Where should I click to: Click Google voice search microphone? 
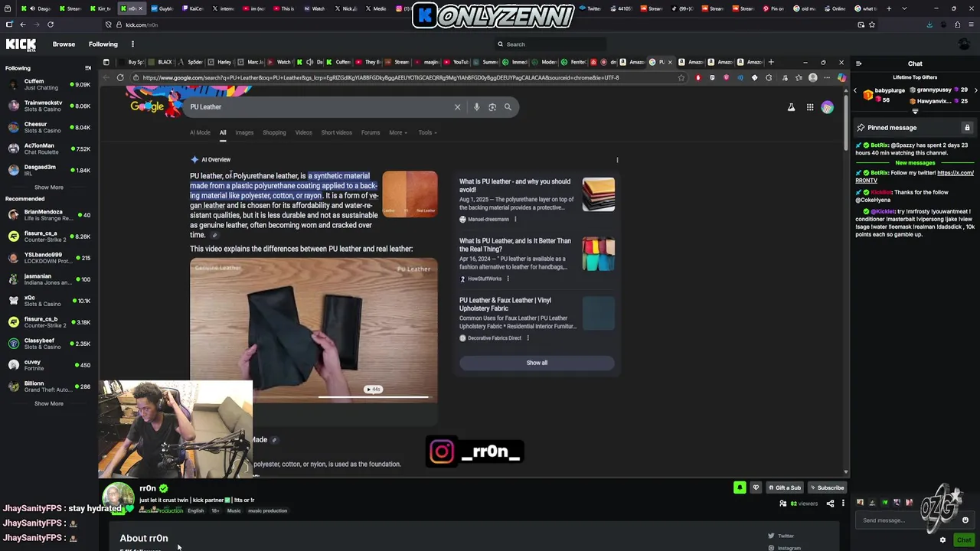pos(476,107)
